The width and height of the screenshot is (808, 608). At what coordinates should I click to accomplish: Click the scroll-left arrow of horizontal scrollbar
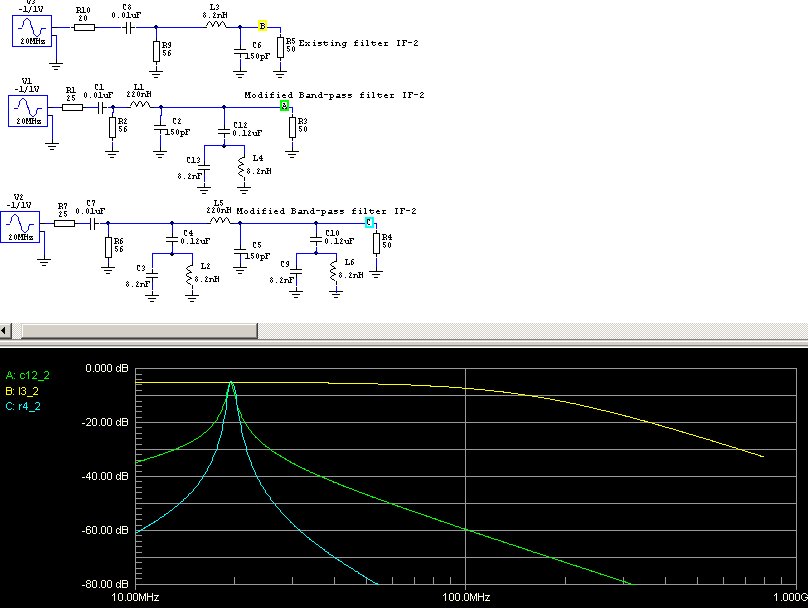5,331
